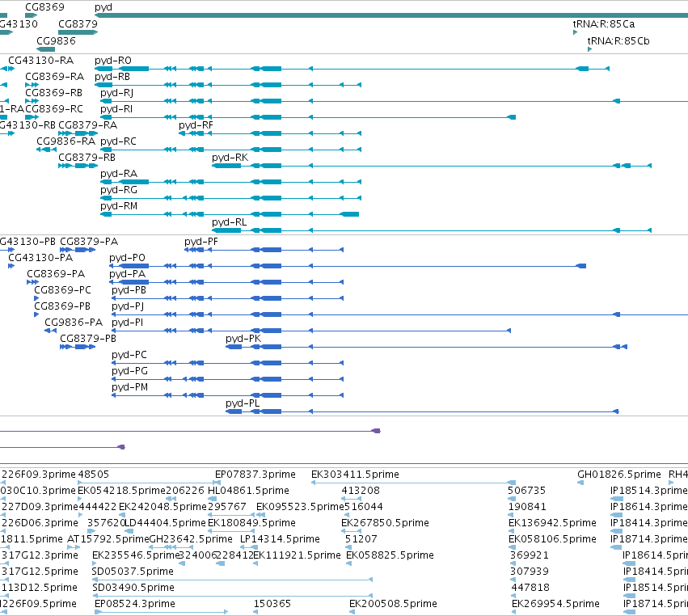
Task: Select the CG8369 gene label
Action: click(44, 7)
